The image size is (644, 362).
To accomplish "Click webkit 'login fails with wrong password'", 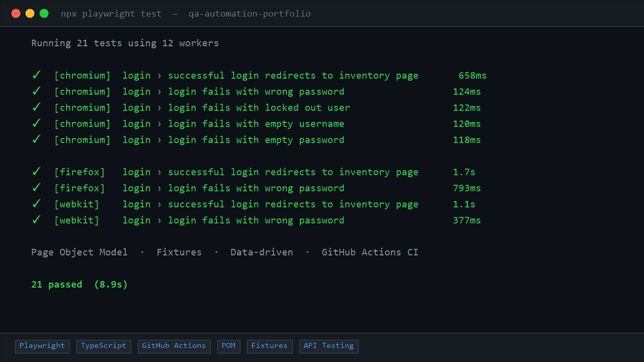I will click(256, 220).
